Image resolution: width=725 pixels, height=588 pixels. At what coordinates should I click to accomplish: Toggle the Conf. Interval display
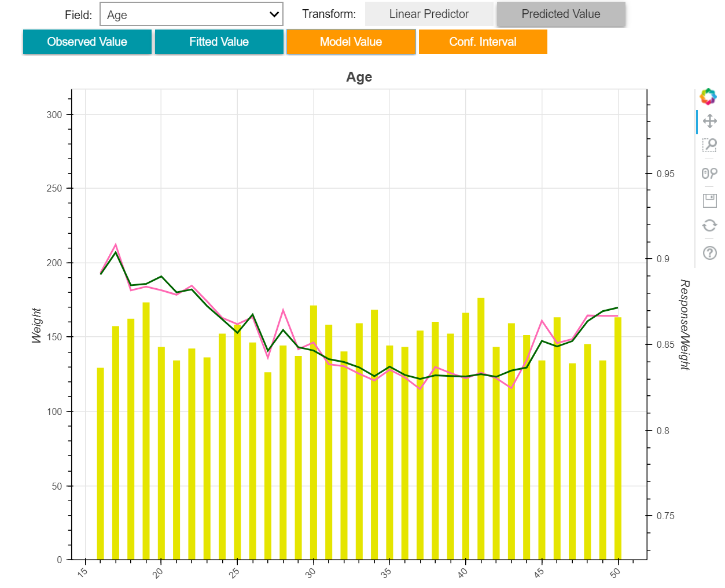tap(483, 42)
